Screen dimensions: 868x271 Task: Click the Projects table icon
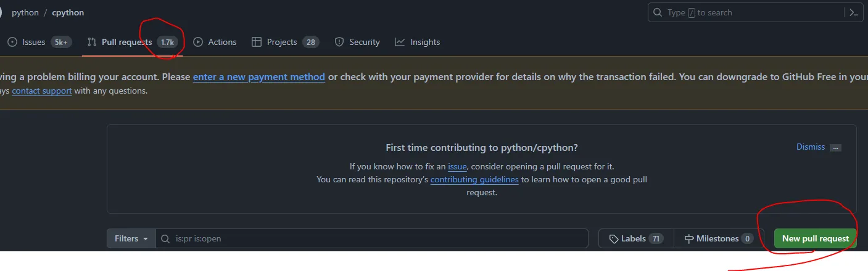coord(257,42)
